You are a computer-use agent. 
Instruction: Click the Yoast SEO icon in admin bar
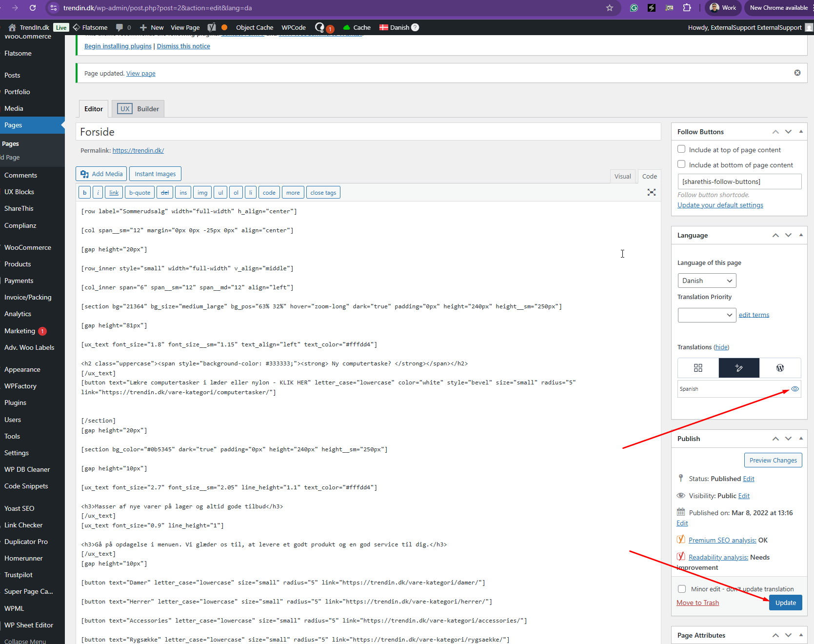coord(211,27)
